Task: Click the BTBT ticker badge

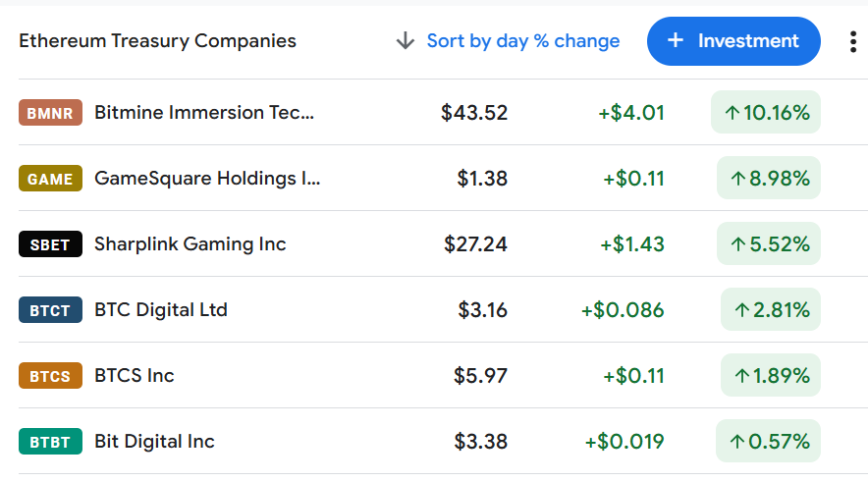Action: click(50, 442)
